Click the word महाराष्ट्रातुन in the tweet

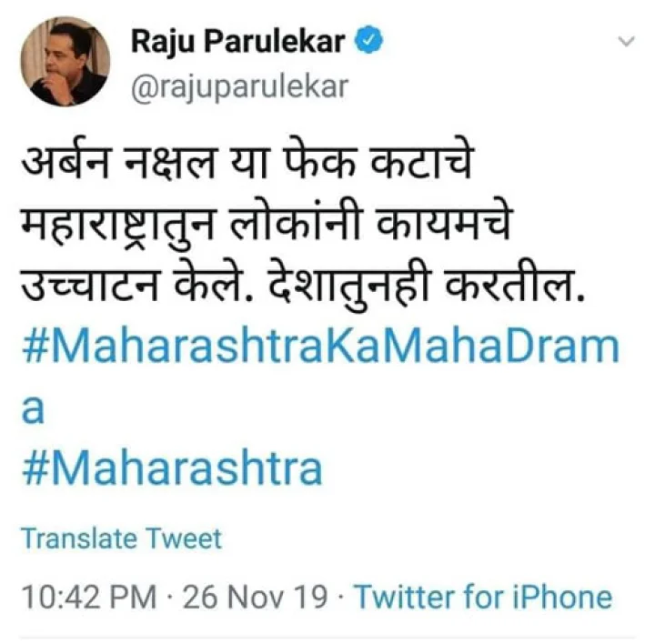click(116, 226)
